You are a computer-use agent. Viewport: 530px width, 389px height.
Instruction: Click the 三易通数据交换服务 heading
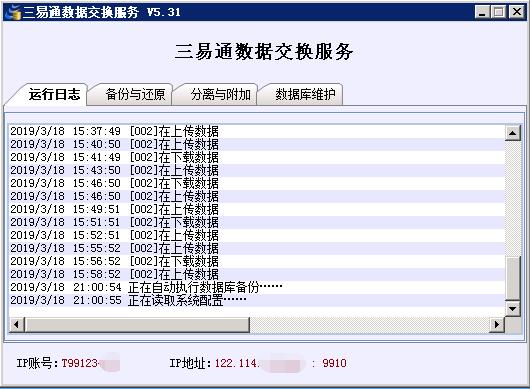tap(264, 51)
